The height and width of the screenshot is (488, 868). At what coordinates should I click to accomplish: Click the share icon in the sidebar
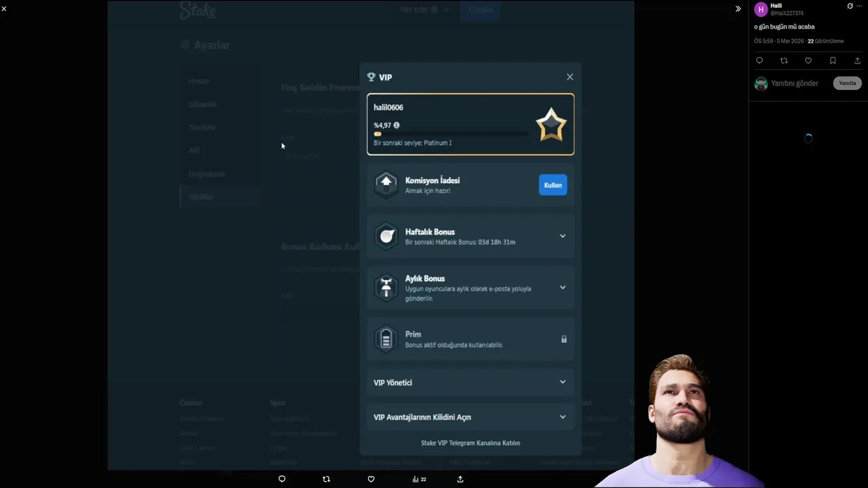click(x=857, y=61)
